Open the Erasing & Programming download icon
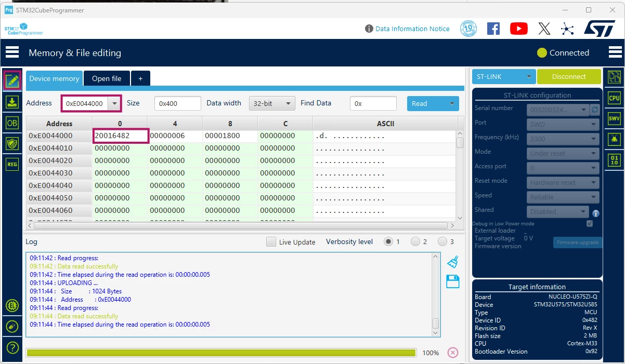This screenshot has width=625, height=364. [12, 102]
